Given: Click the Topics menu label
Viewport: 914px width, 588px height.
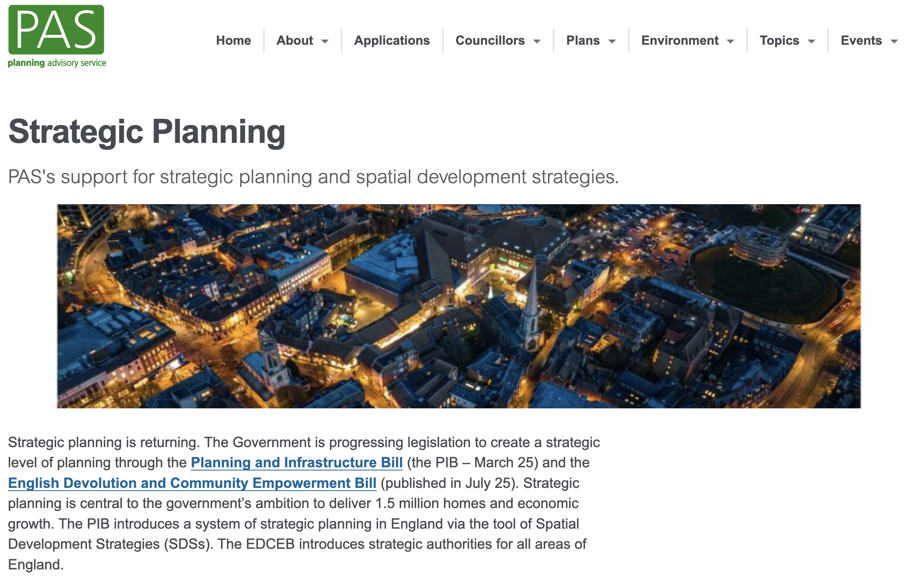Looking at the screenshot, I should (x=779, y=40).
